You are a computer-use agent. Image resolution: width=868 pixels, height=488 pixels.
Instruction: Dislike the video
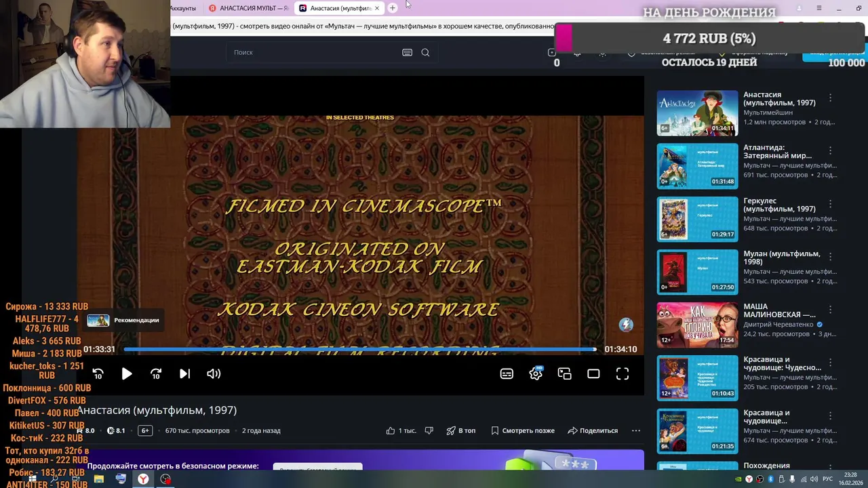coord(429,430)
